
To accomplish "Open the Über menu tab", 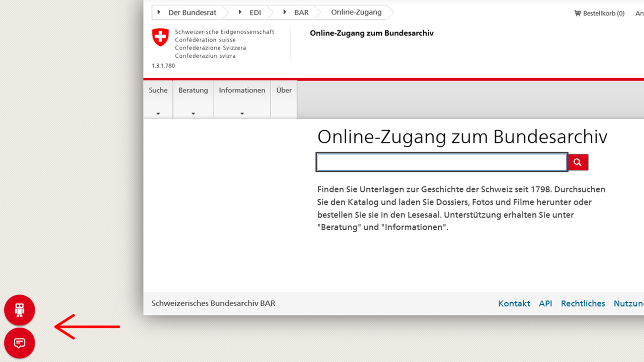I will 283,90.
